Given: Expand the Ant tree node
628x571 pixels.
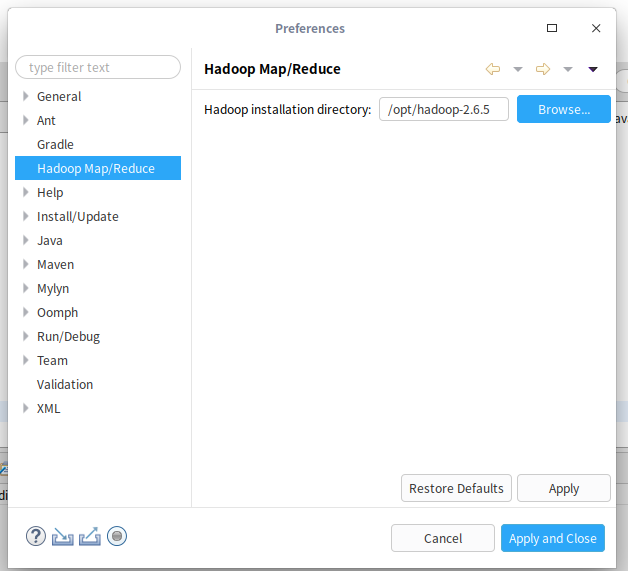Looking at the screenshot, I should click(x=26, y=120).
